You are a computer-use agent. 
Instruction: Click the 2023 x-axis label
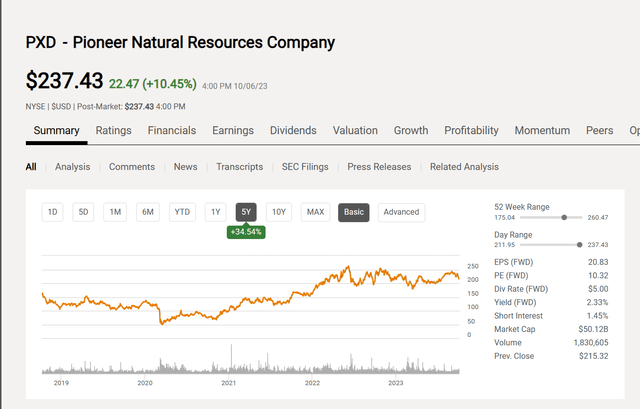pyautogui.click(x=396, y=383)
